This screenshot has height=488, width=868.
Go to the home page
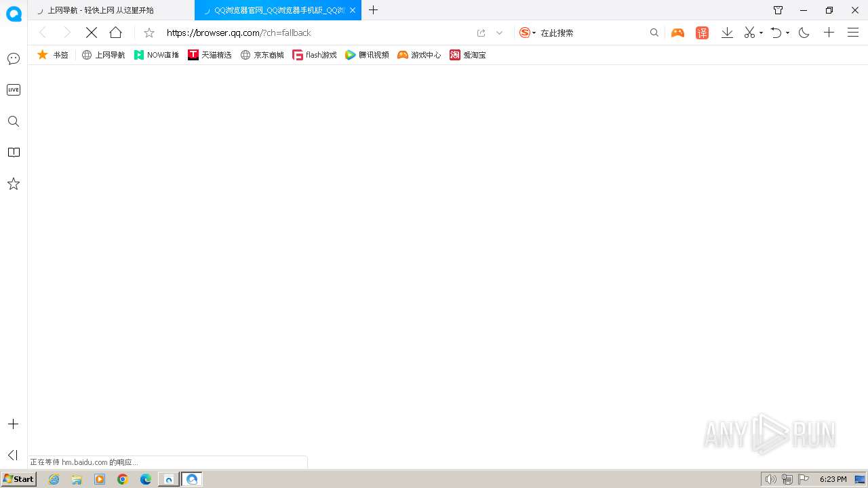point(116,33)
